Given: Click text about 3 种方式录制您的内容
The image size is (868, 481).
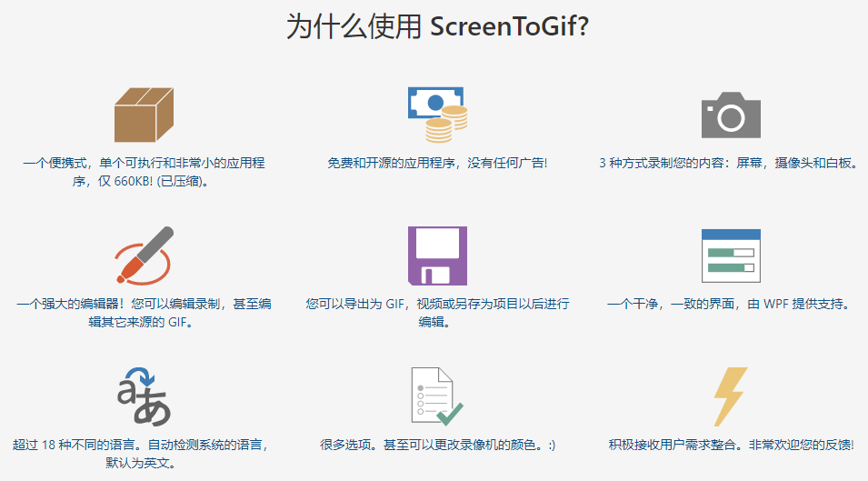Looking at the screenshot, I should coord(731,163).
